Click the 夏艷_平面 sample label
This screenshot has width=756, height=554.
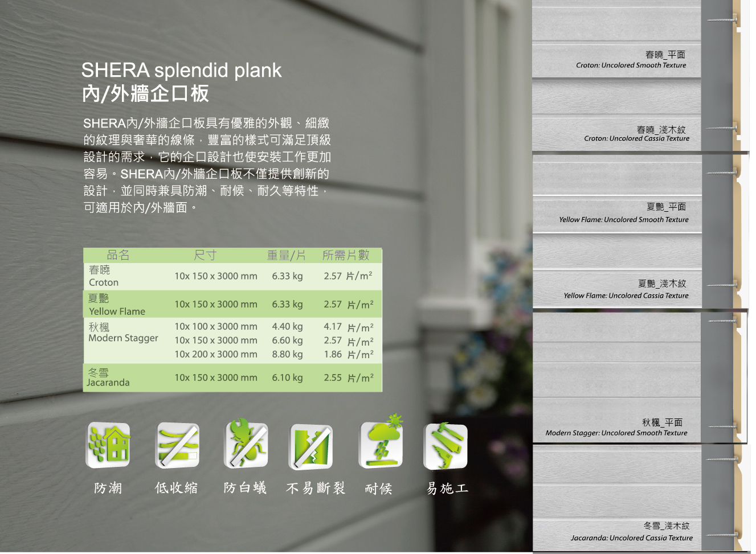(x=666, y=207)
